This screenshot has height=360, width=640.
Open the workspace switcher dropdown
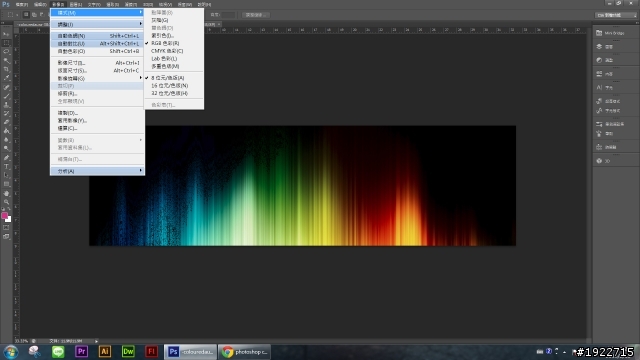616,15
